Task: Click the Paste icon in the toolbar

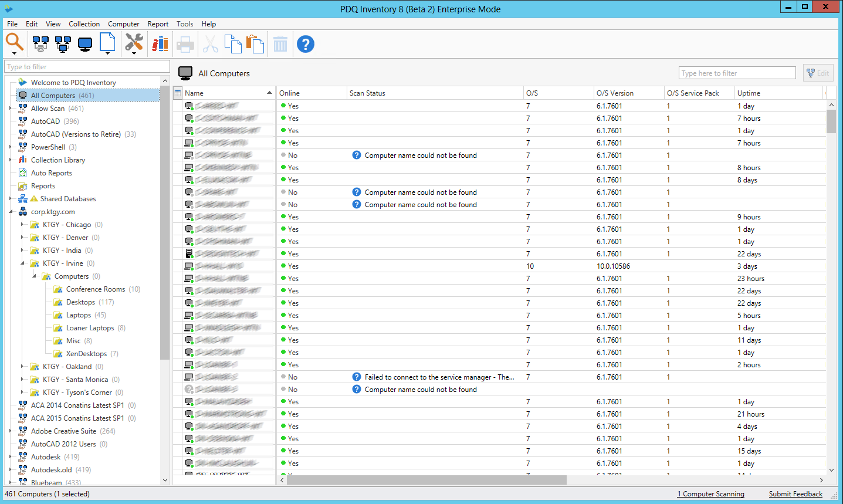Action: tap(255, 43)
